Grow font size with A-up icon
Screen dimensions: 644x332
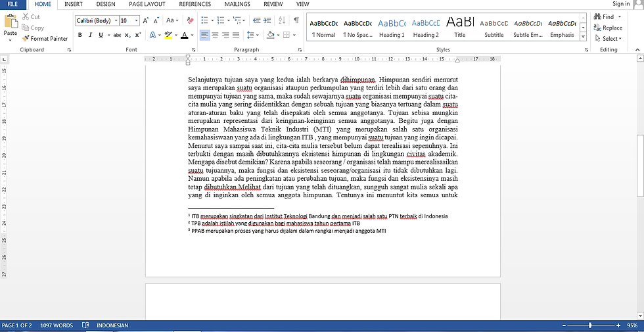point(146,20)
